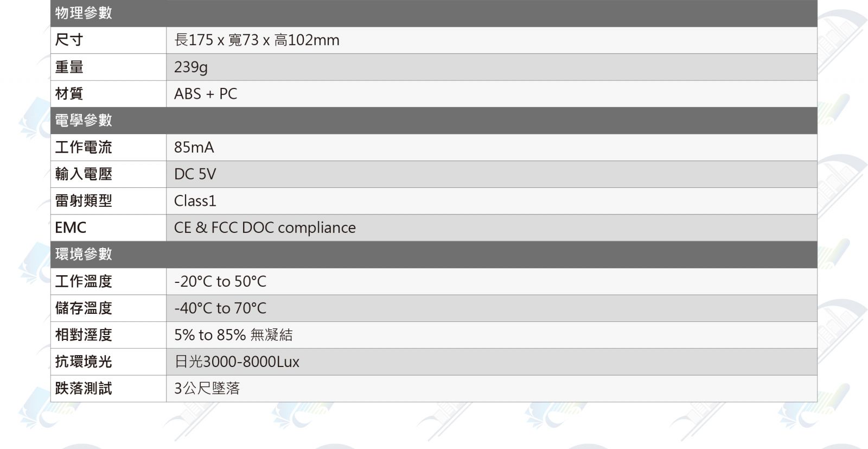The image size is (868, 449).
Task: Click the 電學參數 section header
Action: [84, 121]
